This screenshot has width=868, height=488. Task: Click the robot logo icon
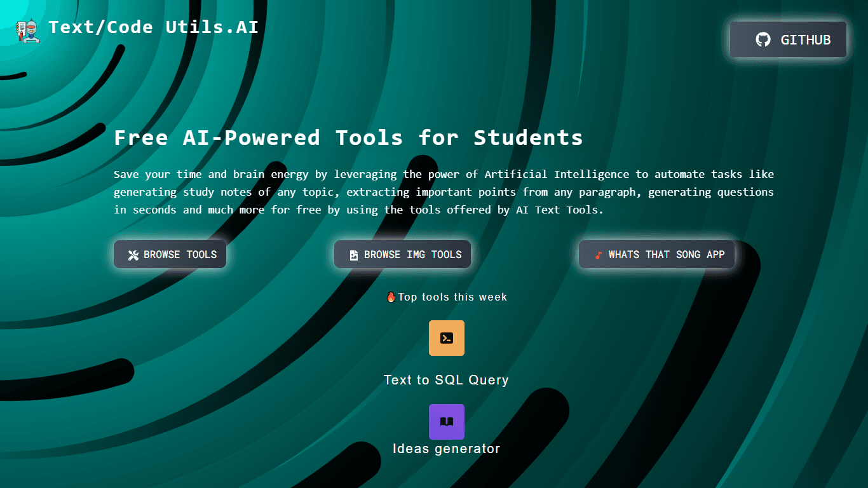click(x=28, y=31)
